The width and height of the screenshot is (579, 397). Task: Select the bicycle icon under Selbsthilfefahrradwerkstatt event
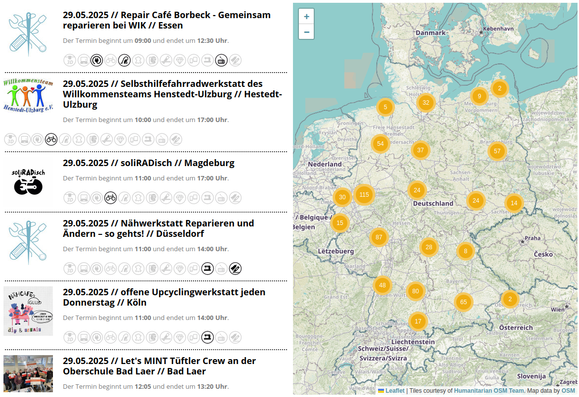[x=51, y=139]
